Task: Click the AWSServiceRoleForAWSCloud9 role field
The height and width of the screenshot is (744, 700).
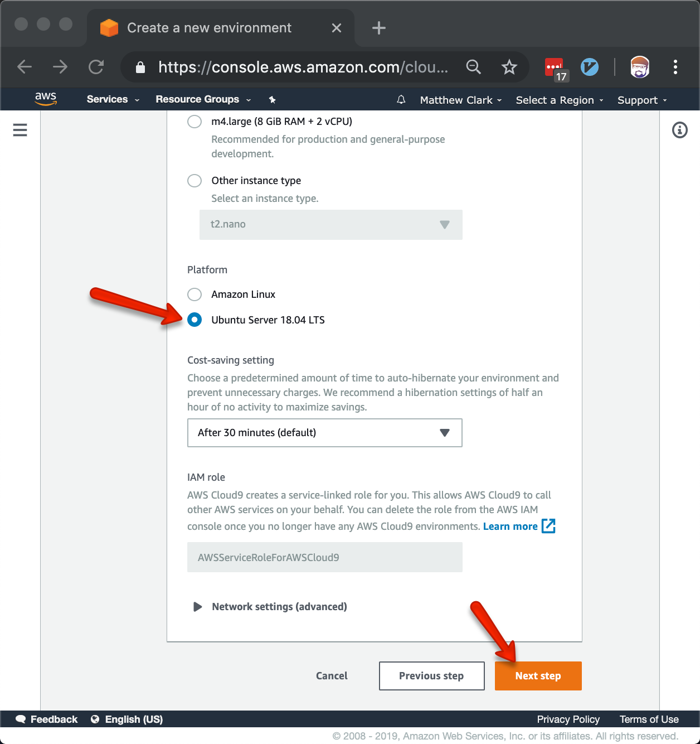Action: (325, 557)
